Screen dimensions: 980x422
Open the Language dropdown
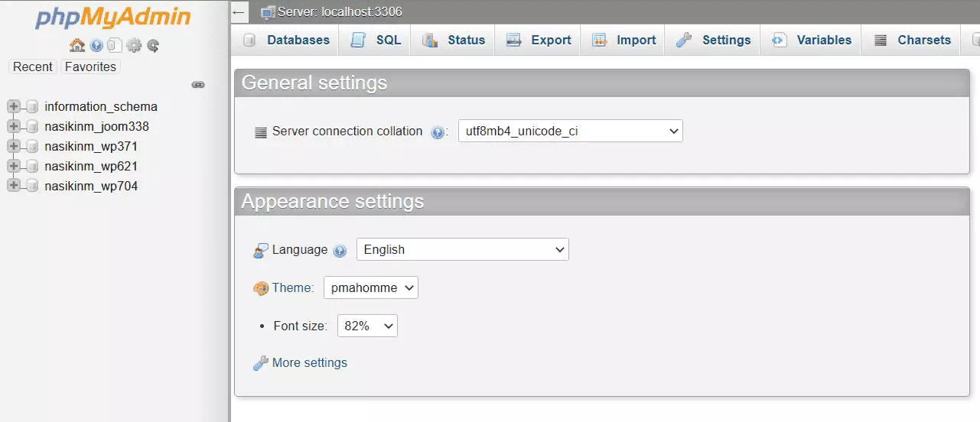click(x=462, y=249)
